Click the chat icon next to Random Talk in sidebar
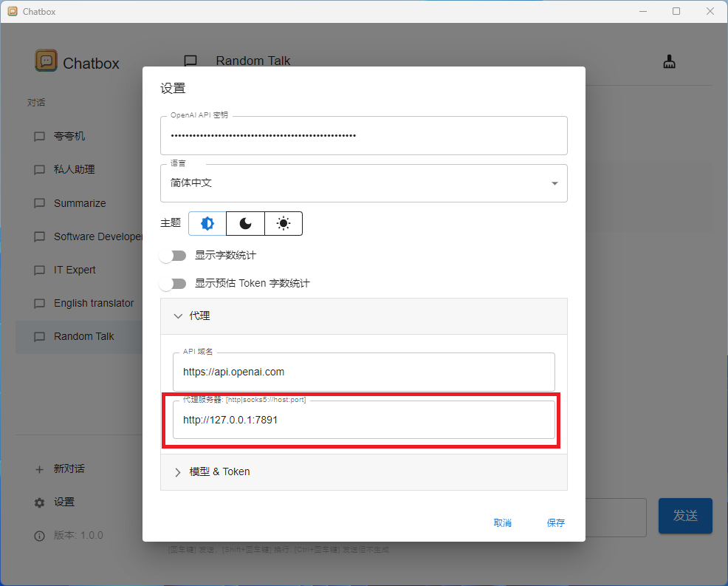Viewport: 728px width, 586px height. (39, 337)
